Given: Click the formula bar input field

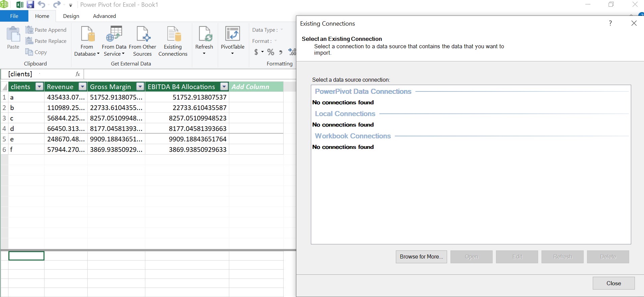Looking at the screenshot, I should [190, 74].
